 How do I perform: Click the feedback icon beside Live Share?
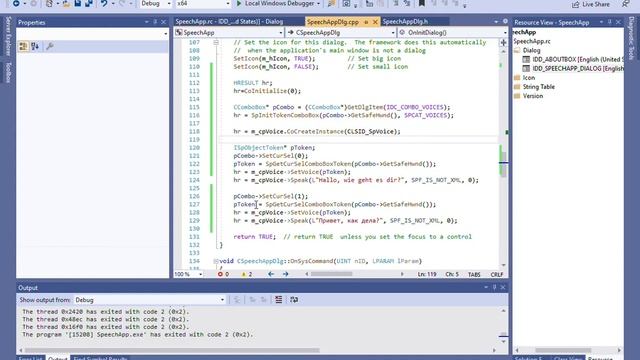625,4
